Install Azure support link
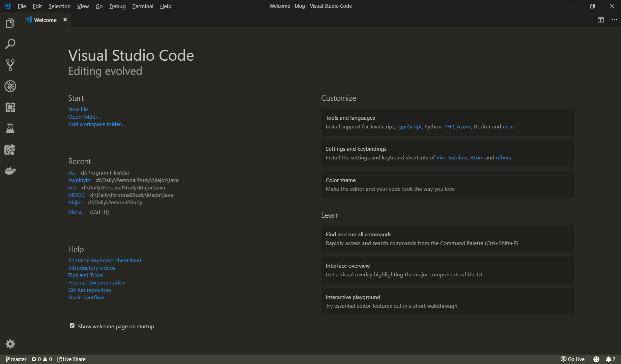This screenshot has width=621, height=364. pos(463,126)
